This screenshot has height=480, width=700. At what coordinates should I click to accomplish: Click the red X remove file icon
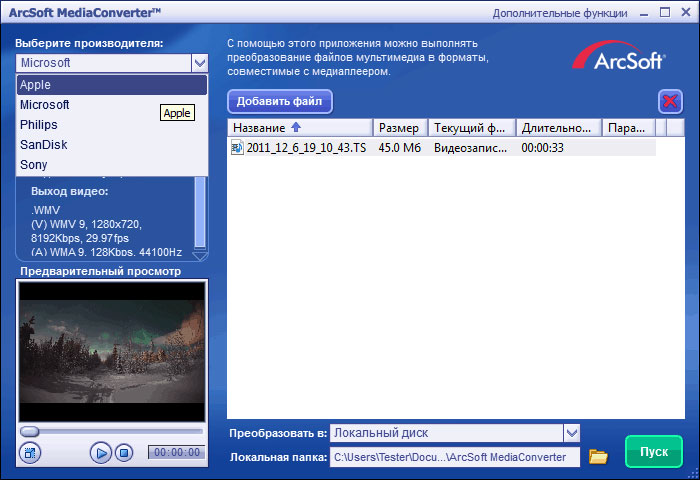pos(670,101)
